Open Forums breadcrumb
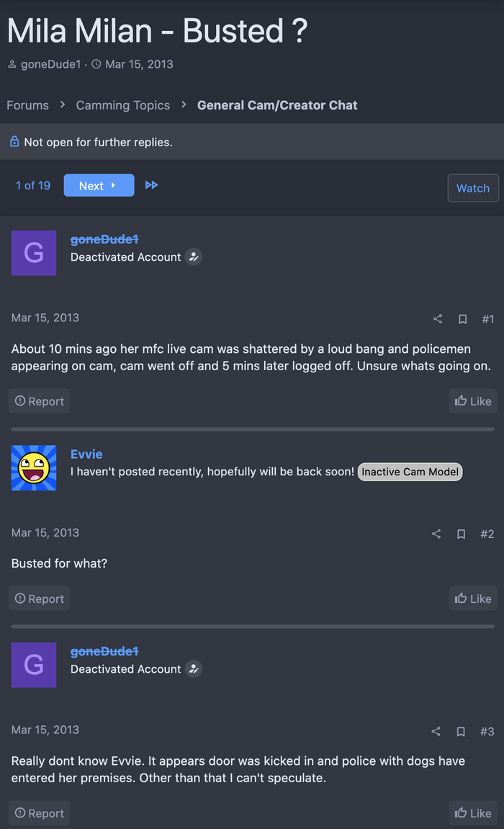504x829 pixels. coord(27,105)
